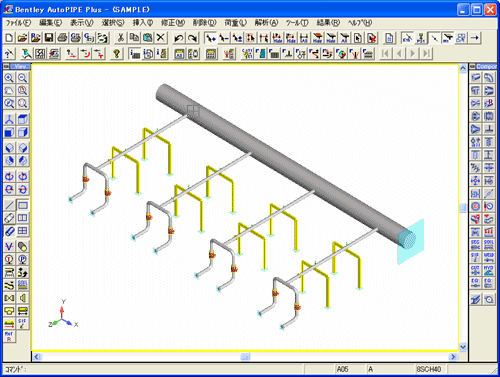Click the horizontal scrollbar thumb
500x377 pixels.
tap(245, 357)
